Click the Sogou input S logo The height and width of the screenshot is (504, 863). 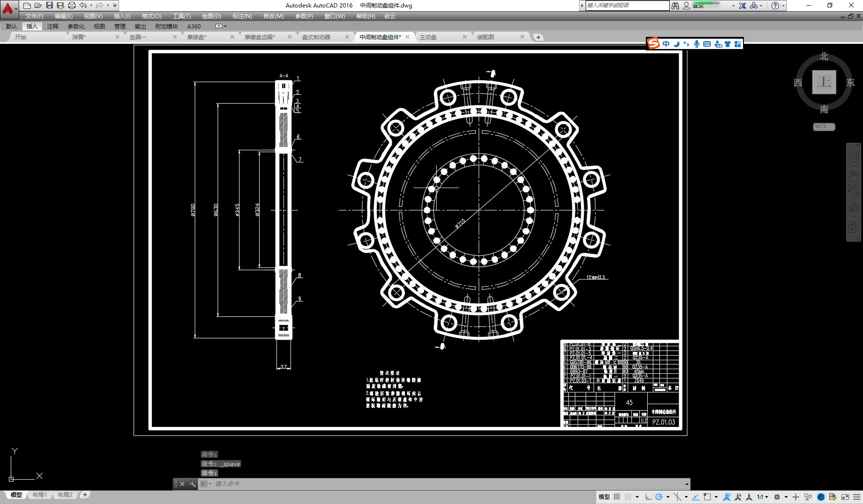click(654, 43)
